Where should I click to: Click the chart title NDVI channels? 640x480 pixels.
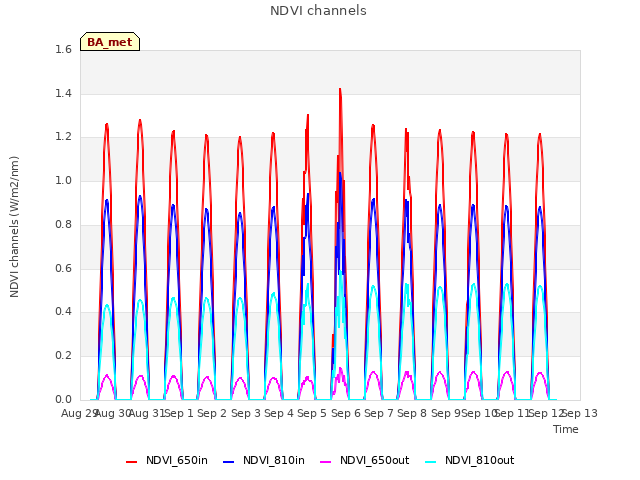(318, 11)
